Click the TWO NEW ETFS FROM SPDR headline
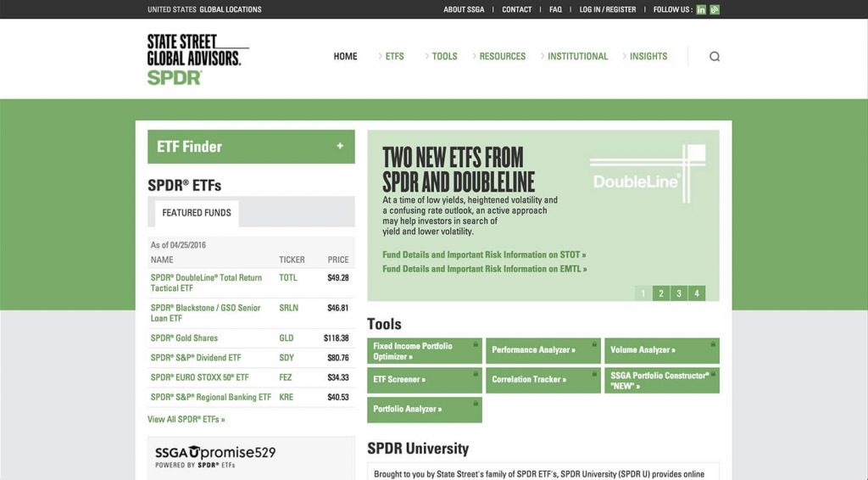The width and height of the screenshot is (868, 480). coord(459,170)
